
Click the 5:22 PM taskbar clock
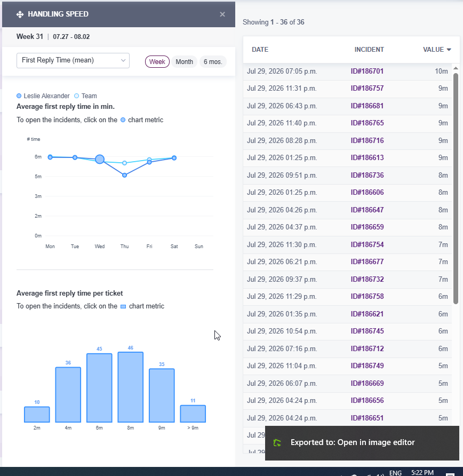[x=422, y=473]
